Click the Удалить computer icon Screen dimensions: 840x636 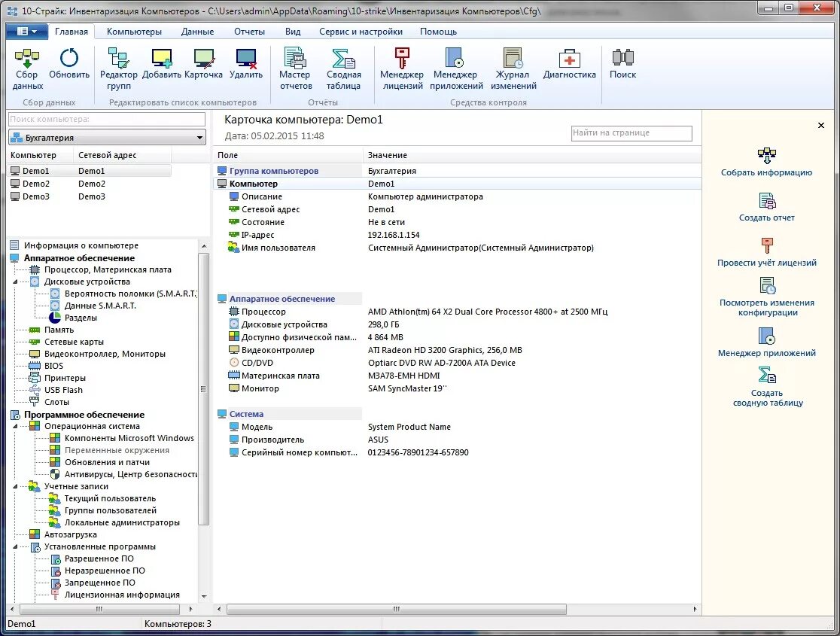(x=246, y=64)
